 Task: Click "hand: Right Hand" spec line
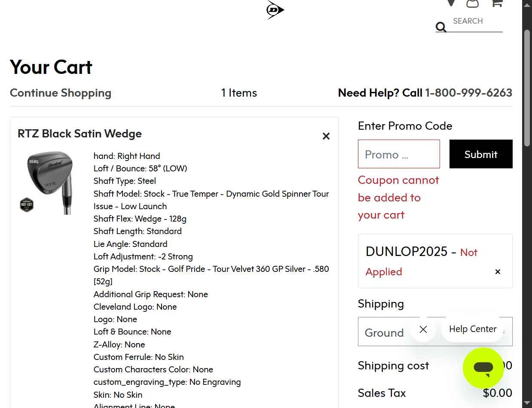tap(127, 156)
